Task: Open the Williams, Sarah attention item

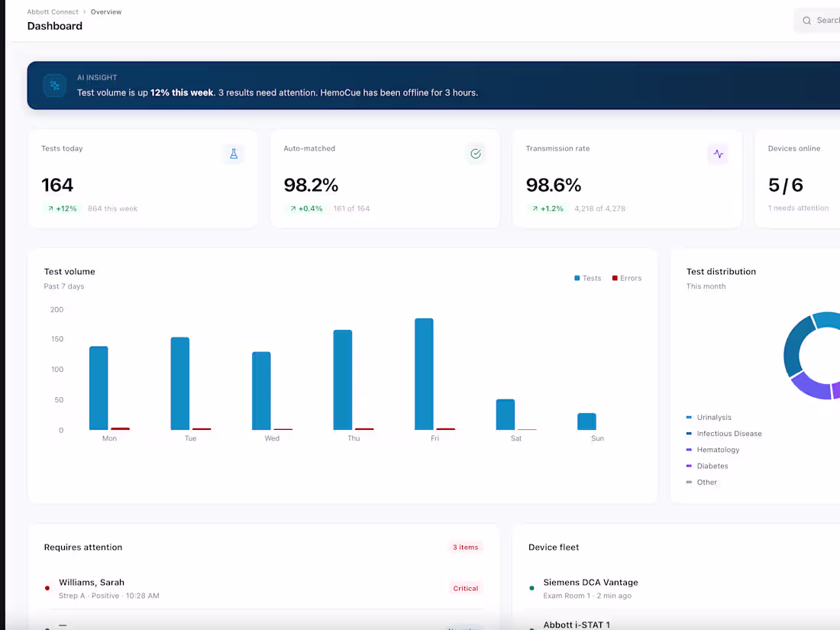Action: 92,583
